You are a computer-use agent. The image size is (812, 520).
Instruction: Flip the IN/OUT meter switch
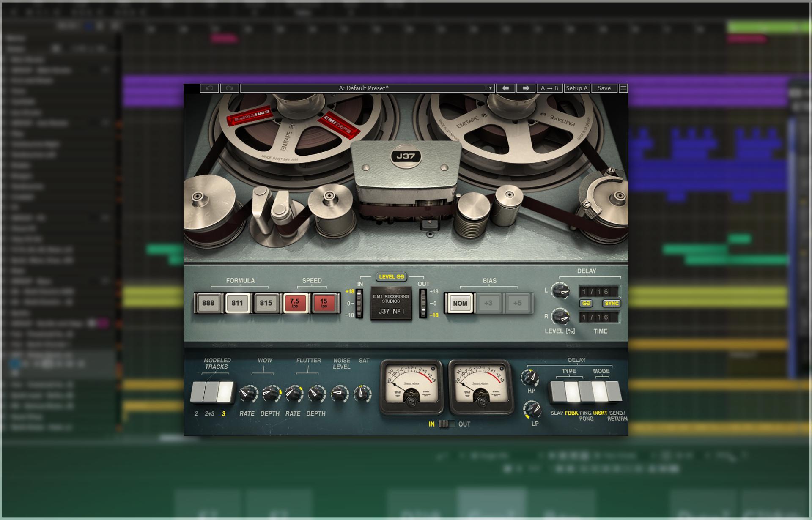[x=447, y=424]
